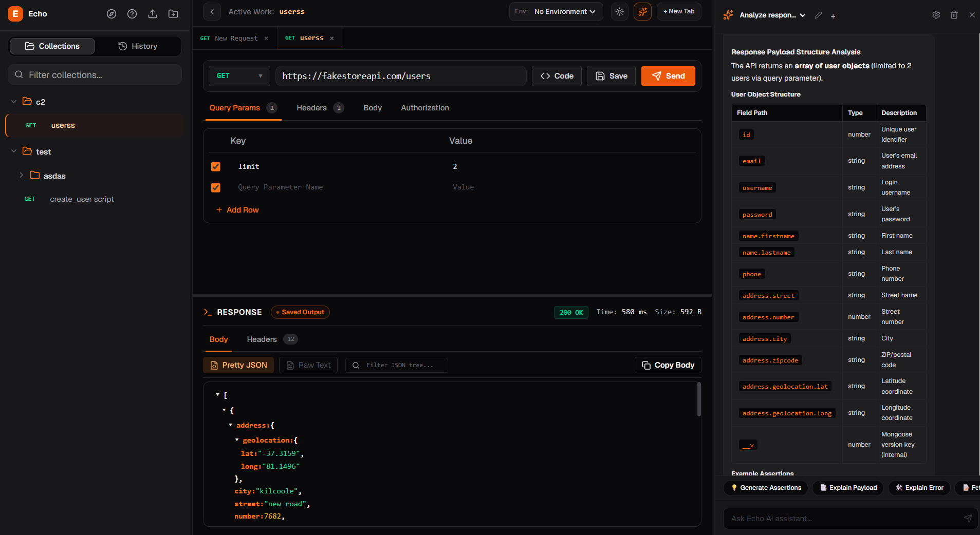Screen dimensions: 980x535
Task: Click the response body scrollbar
Action: (699, 399)
